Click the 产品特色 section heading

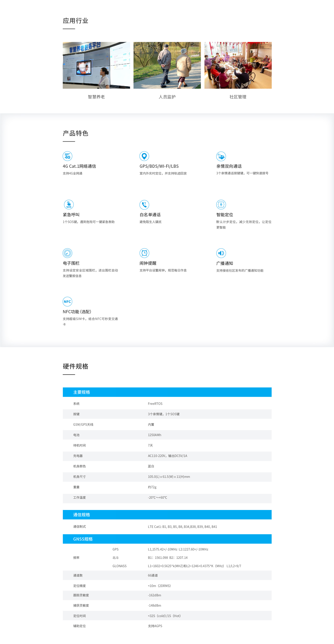[x=75, y=133]
